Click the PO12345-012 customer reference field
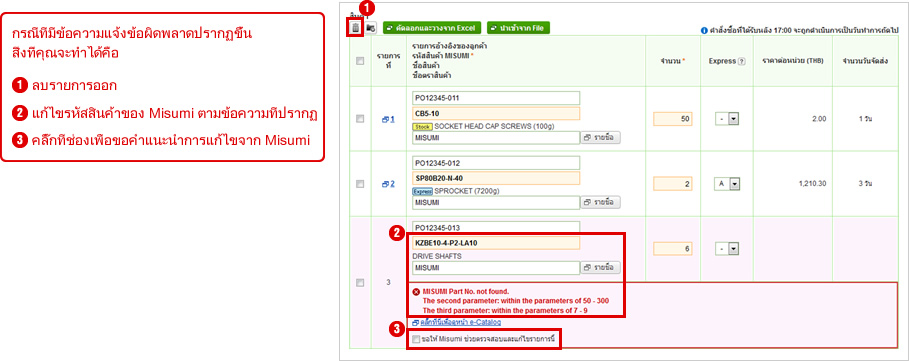This screenshot has width=909, height=361. [496, 163]
